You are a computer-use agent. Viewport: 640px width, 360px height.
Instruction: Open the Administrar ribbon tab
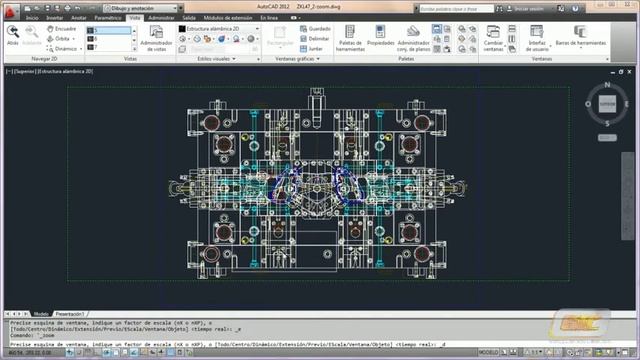point(161,18)
